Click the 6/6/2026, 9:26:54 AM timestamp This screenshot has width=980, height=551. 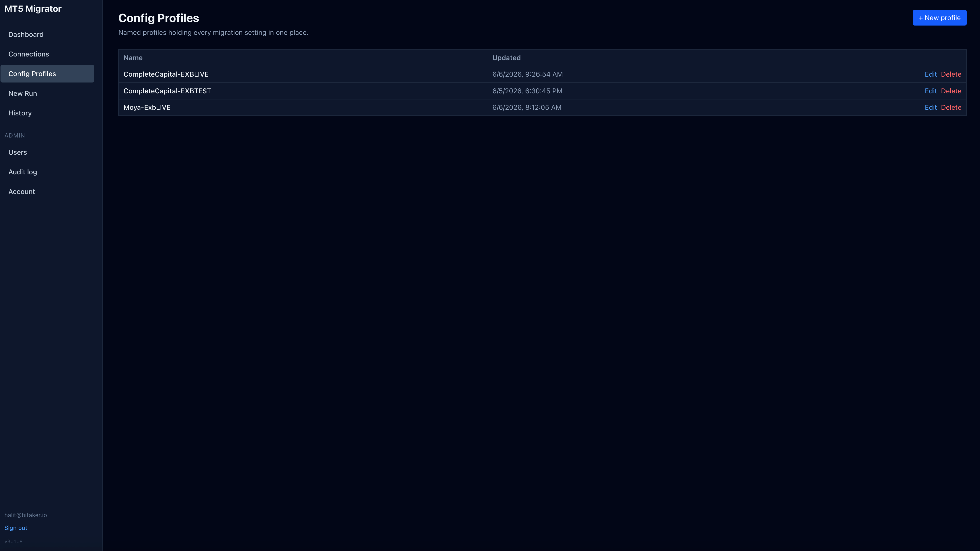pos(527,74)
